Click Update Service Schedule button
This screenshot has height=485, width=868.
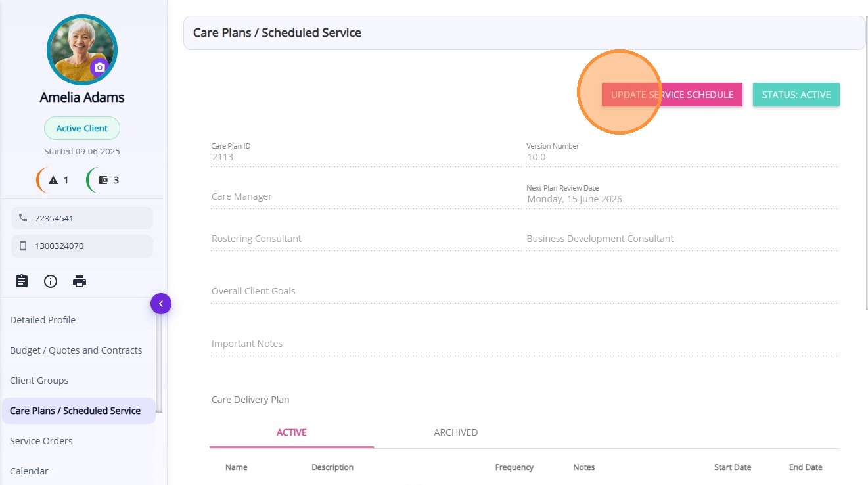pos(672,95)
